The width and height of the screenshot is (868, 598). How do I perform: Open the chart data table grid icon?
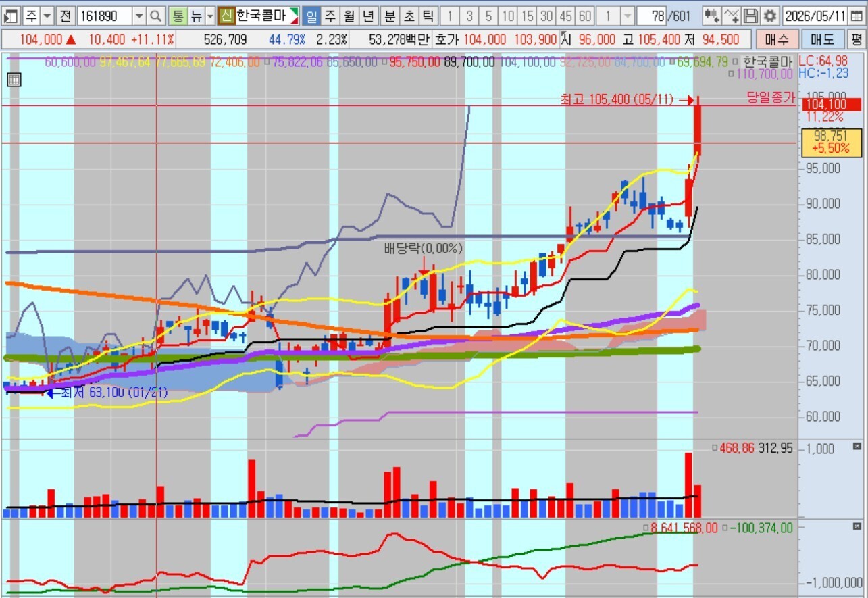point(14,80)
